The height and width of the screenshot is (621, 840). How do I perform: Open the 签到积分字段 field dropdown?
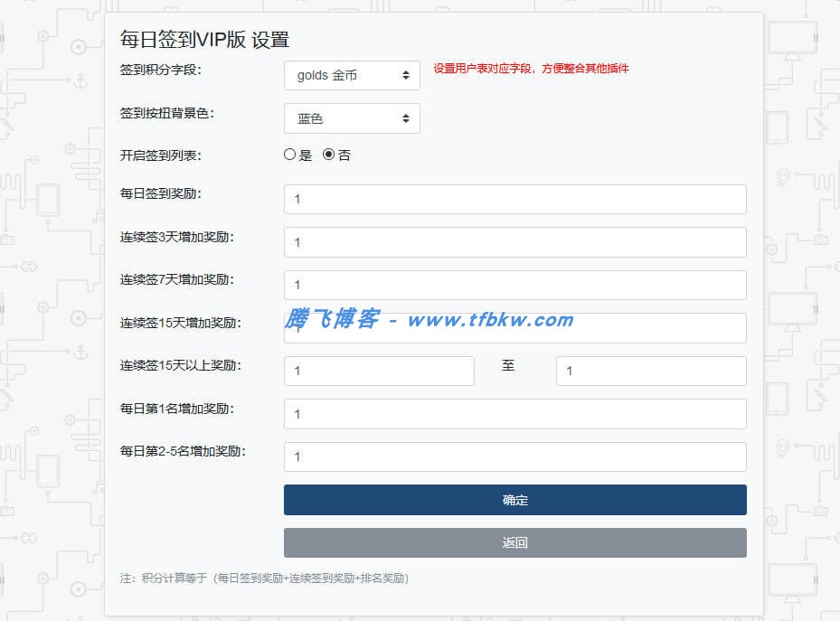351,76
